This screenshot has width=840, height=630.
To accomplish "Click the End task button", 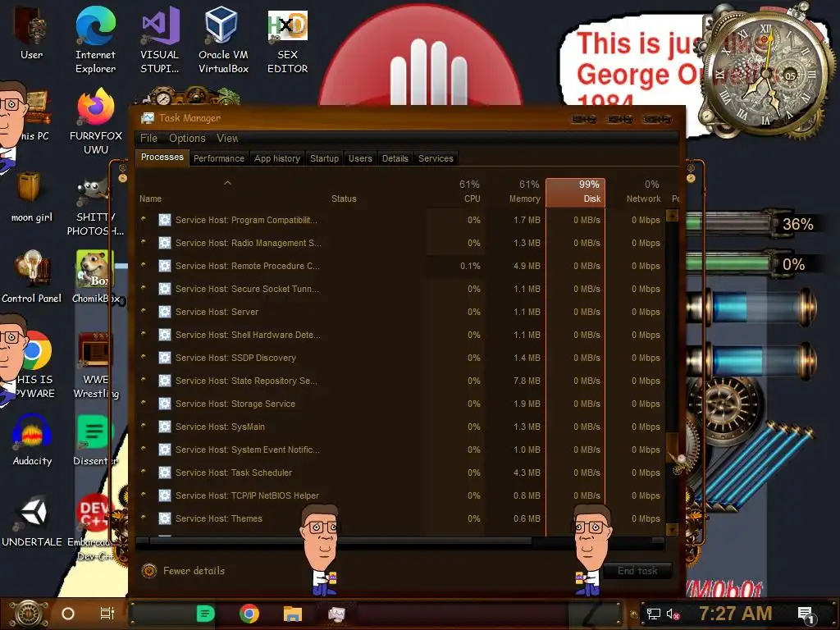I will tap(637, 571).
